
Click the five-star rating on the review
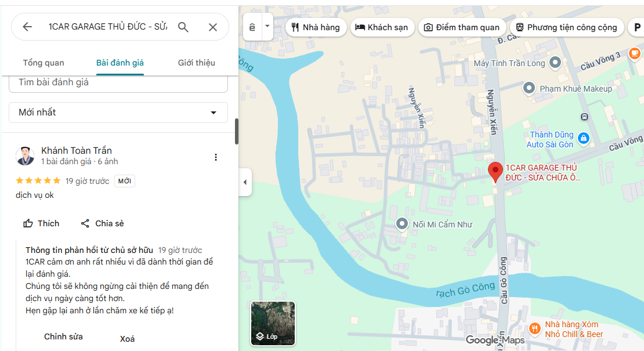click(x=38, y=180)
